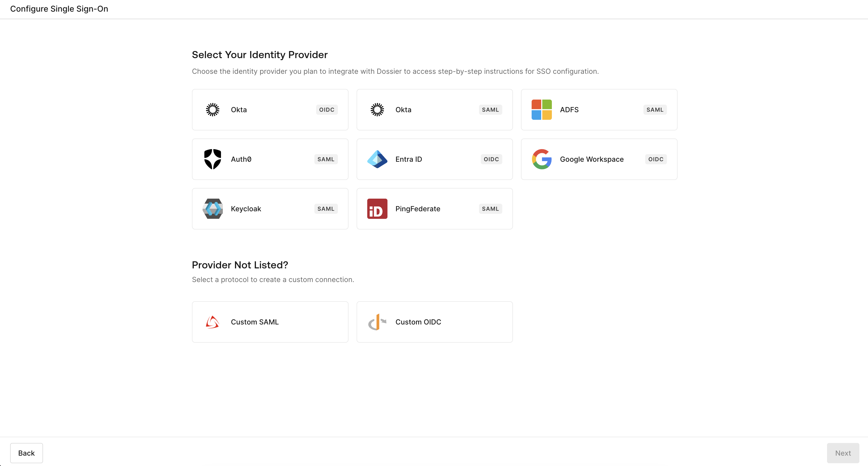The height and width of the screenshot is (466, 868).
Task: Select the Auth0 provider name
Action: coord(241,159)
